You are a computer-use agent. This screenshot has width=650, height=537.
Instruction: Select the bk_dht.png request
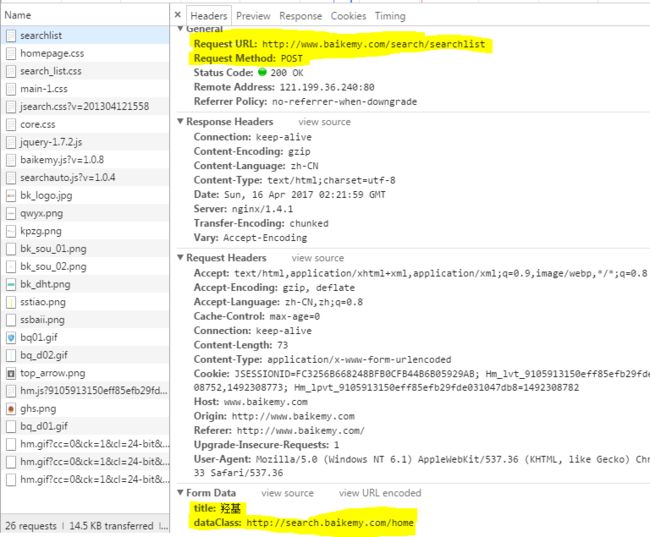pyautogui.click(x=85, y=284)
